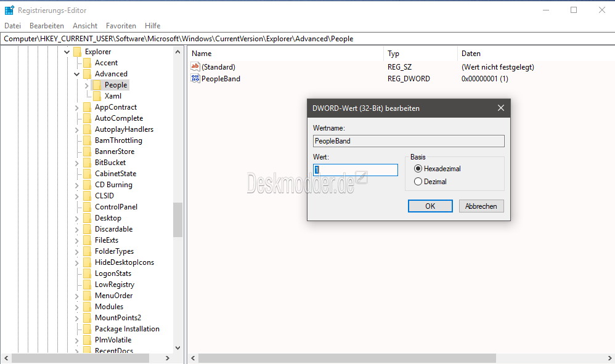
Task: Click the Wert input field
Action: (356, 169)
